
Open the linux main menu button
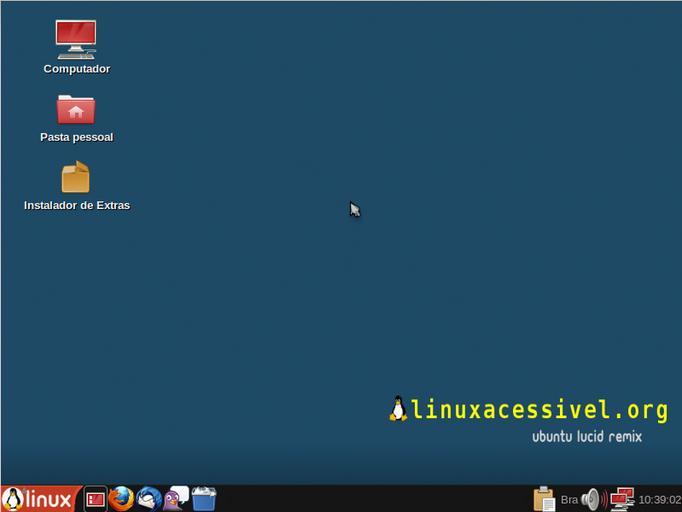coord(38,498)
